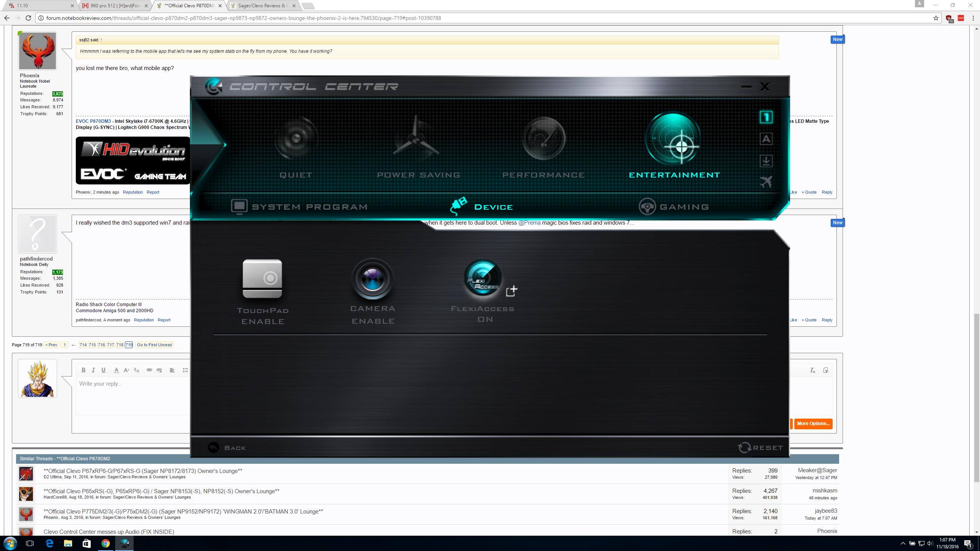Select Entertainment crosshair mode
980x551 pixels.
pos(673,139)
